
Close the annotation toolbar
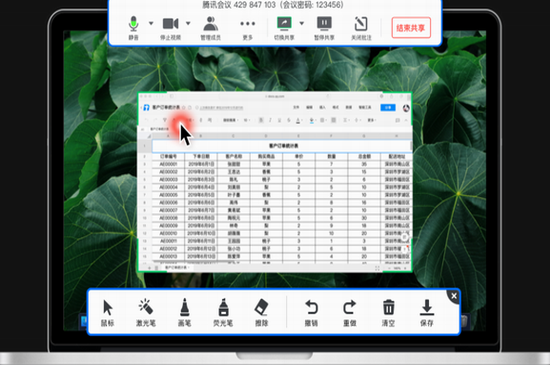454,296
